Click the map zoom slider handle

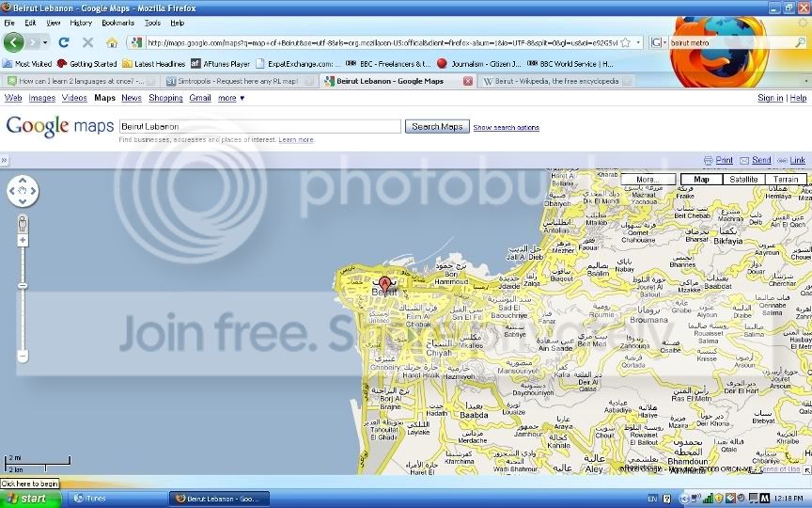(x=23, y=286)
